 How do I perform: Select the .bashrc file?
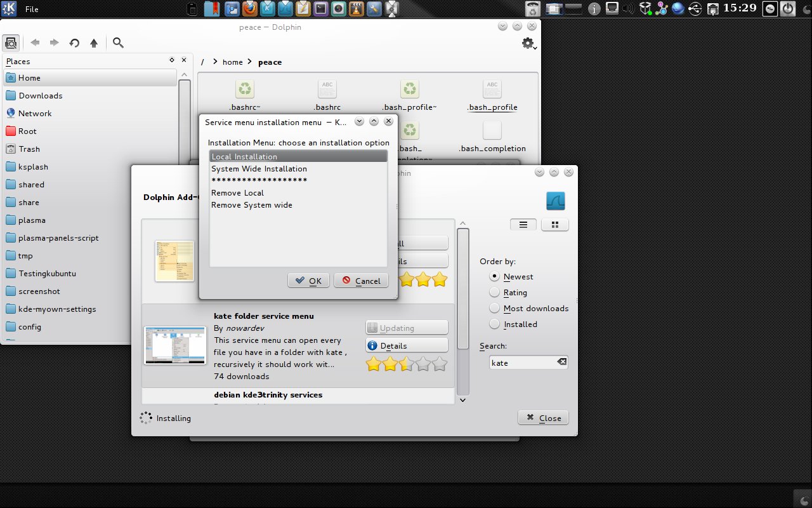327,95
